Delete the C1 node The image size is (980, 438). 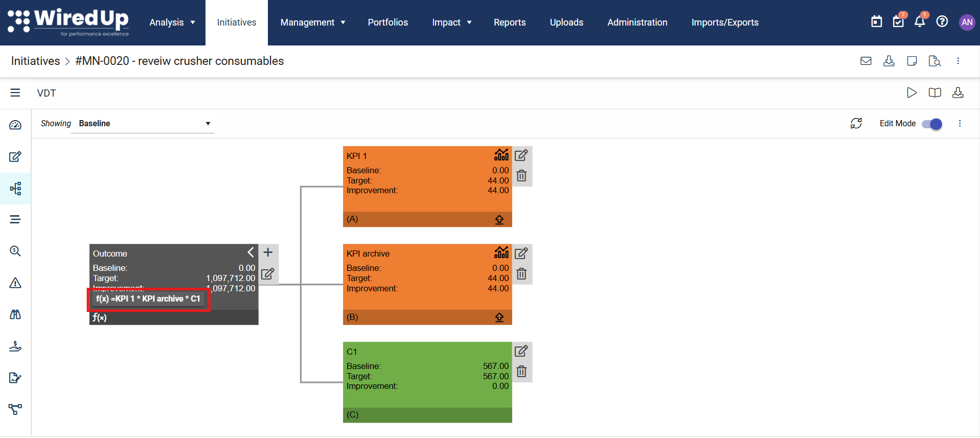pyautogui.click(x=521, y=372)
